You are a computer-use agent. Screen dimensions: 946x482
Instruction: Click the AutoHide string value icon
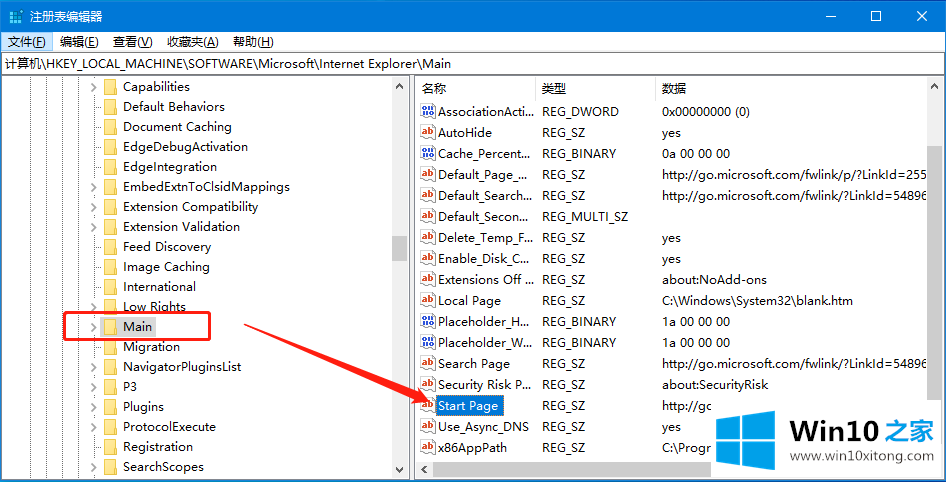pyautogui.click(x=428, y=132)
